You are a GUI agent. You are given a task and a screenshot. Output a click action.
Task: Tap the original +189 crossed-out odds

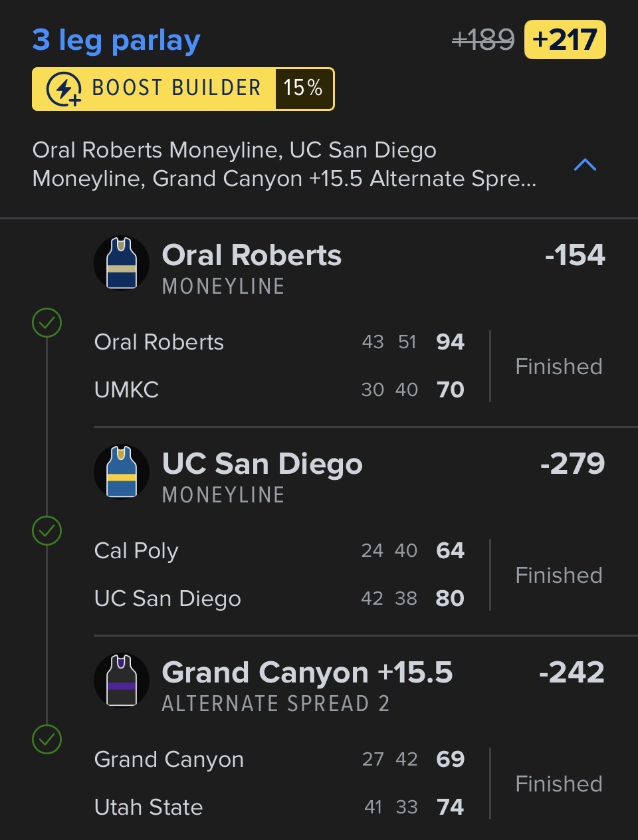click(483, 40)
